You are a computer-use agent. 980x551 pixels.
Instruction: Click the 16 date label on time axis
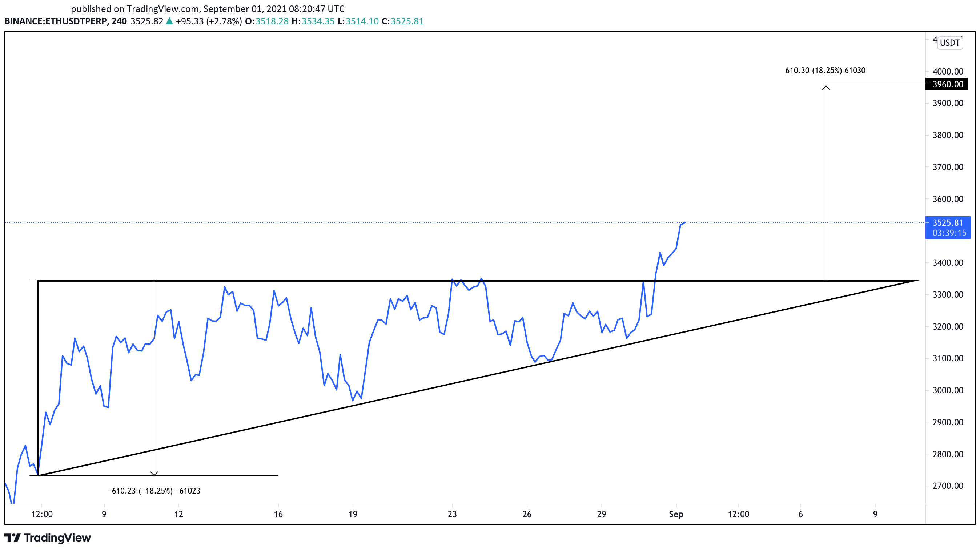pyautogui.click(x=278, y=514)
